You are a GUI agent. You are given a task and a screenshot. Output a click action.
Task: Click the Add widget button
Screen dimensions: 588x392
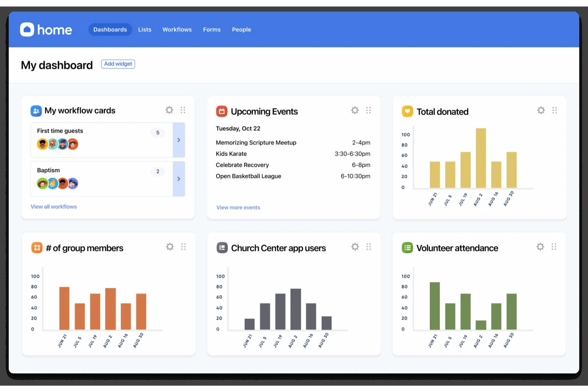pos(118,64)
